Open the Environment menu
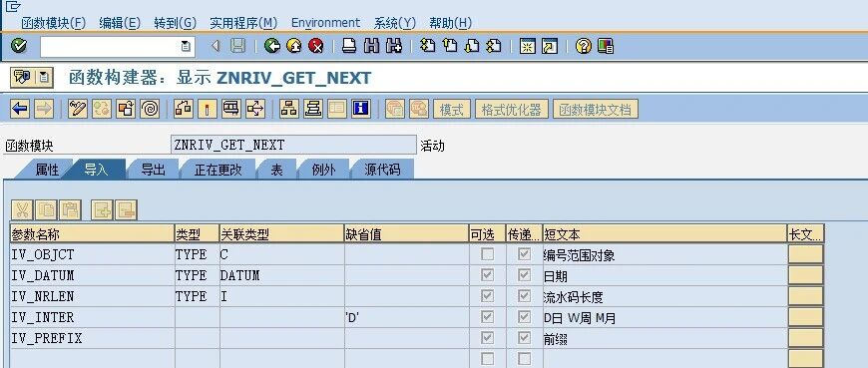Screen dimensions: 868x368 pos(325,23)
